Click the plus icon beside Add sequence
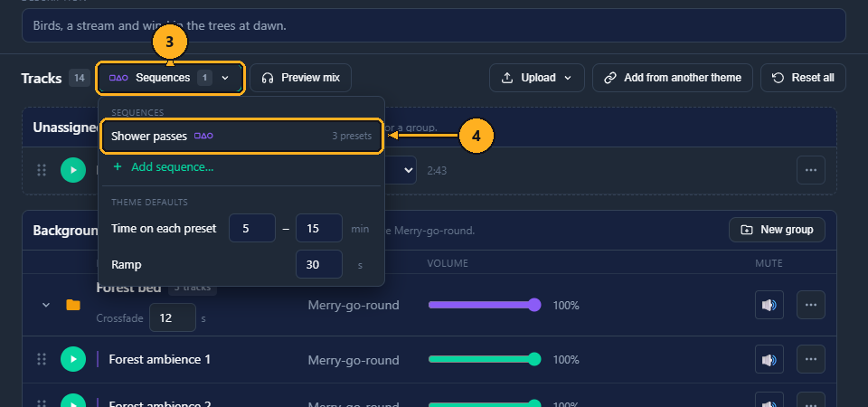The height and width of the screenshot is (407, 868). tap(117, 166)
